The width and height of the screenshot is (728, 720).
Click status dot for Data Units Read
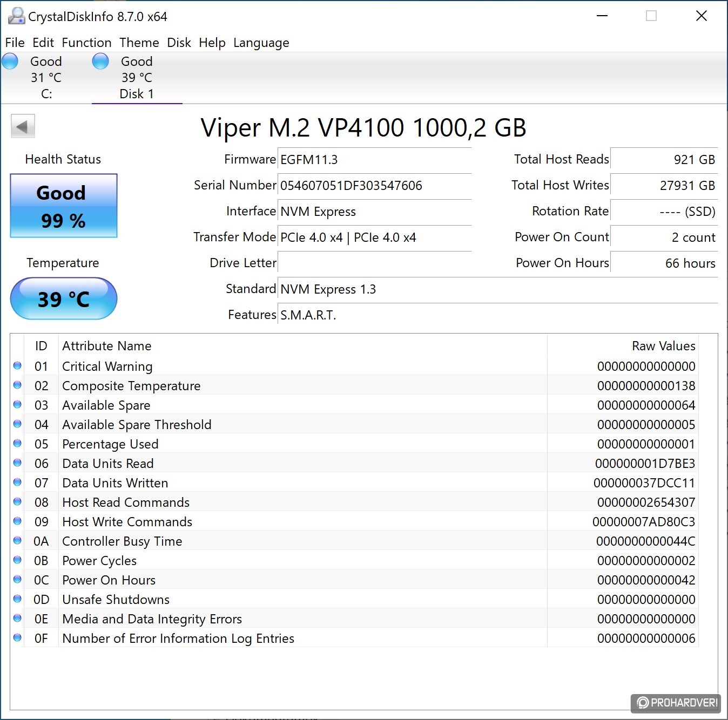coord(17,463)
